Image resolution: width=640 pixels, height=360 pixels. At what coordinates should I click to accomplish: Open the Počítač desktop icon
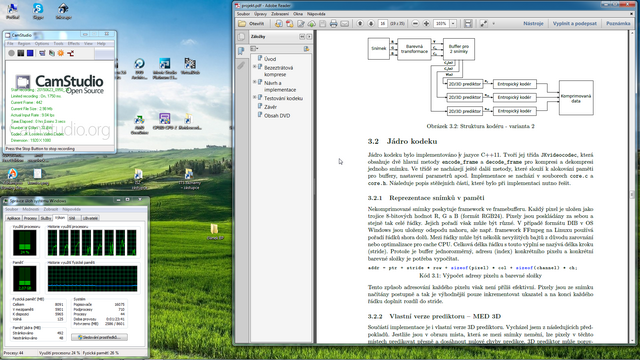12,11
